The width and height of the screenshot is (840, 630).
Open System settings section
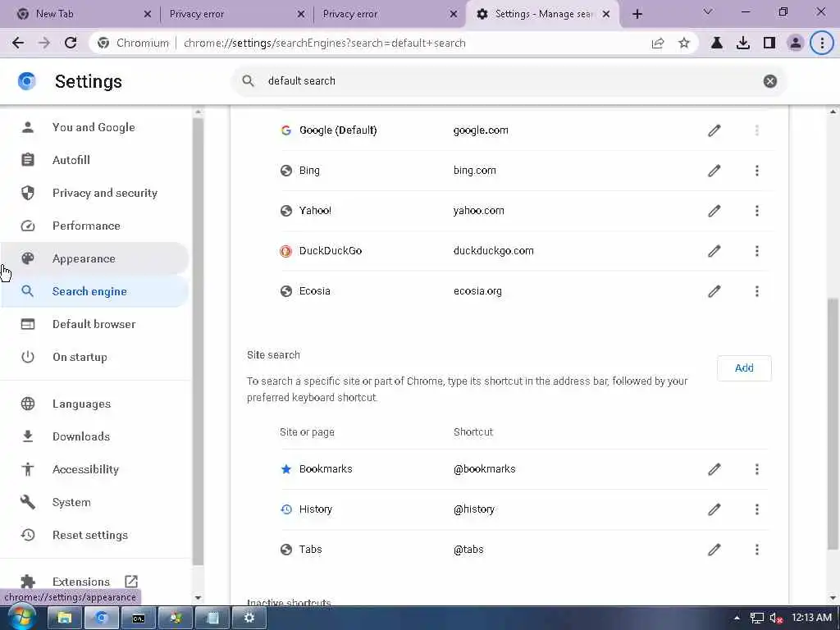pyautogui.click(x=94, y=502)
